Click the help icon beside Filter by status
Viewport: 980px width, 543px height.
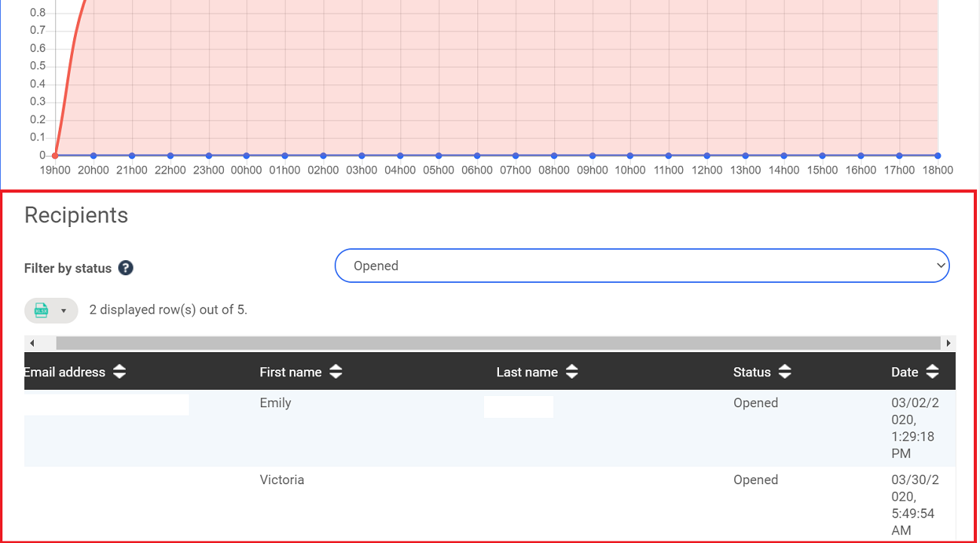pyautogui.click(x=126, y=268)
